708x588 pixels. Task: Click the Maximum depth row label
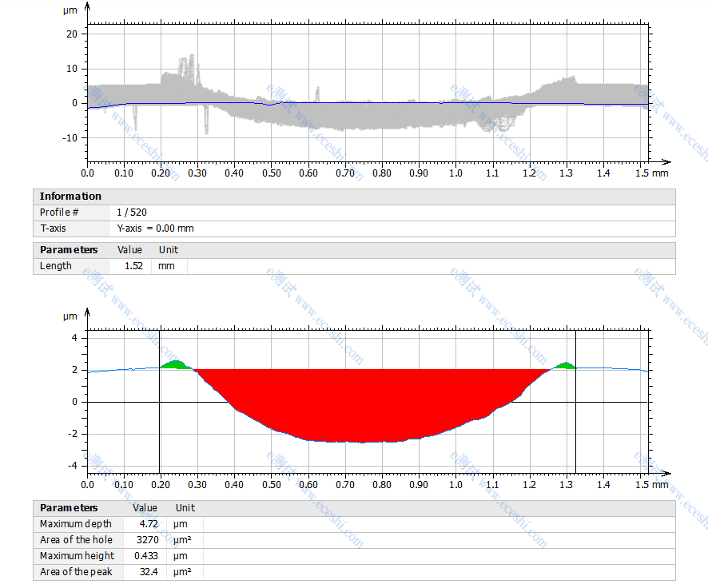click(x=76, y=524)
